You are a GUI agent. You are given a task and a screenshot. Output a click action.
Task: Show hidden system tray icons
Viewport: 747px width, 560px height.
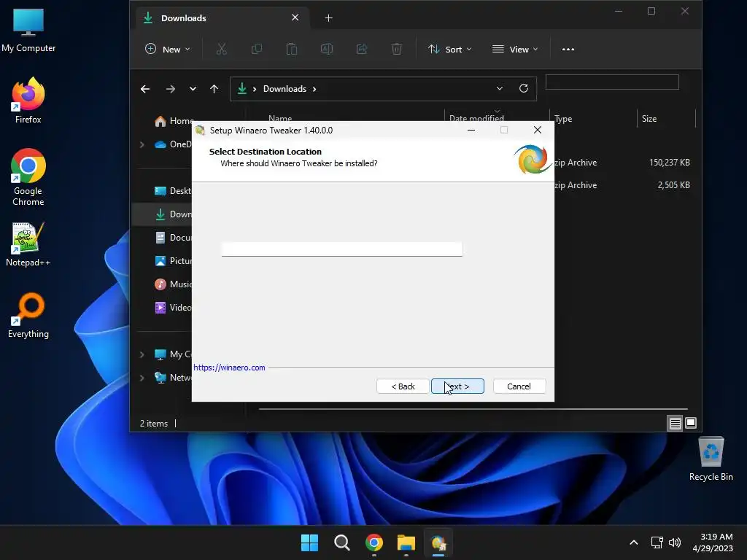pos(634,542)
